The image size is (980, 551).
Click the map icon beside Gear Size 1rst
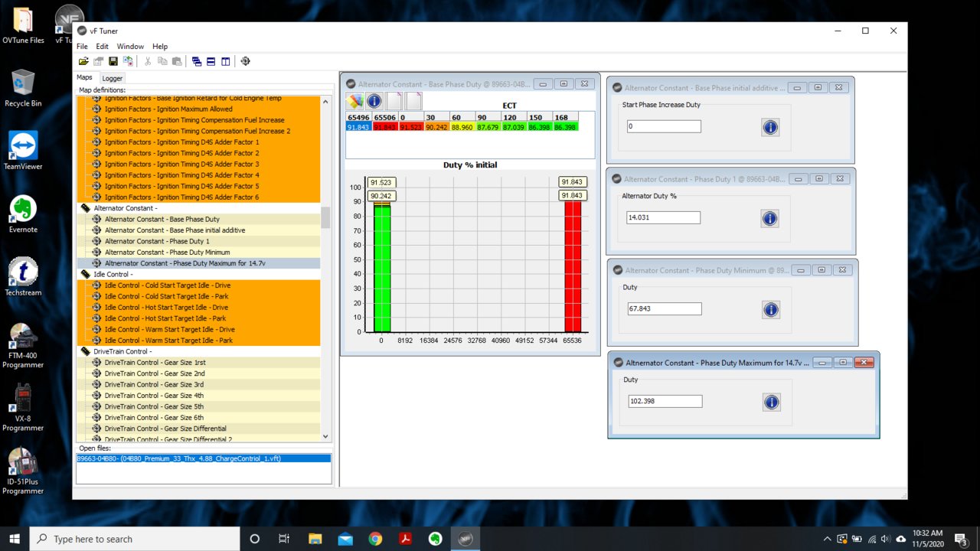96,363
